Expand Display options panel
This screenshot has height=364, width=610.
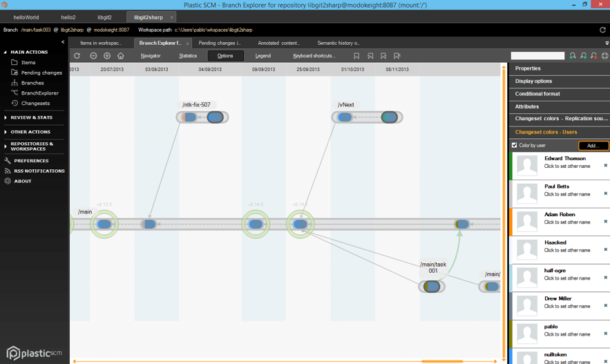pos(560,82)
